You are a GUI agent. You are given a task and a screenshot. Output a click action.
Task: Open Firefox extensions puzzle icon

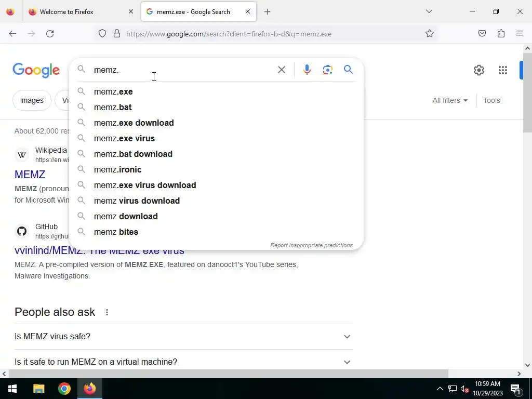click(x=501, y=34)
